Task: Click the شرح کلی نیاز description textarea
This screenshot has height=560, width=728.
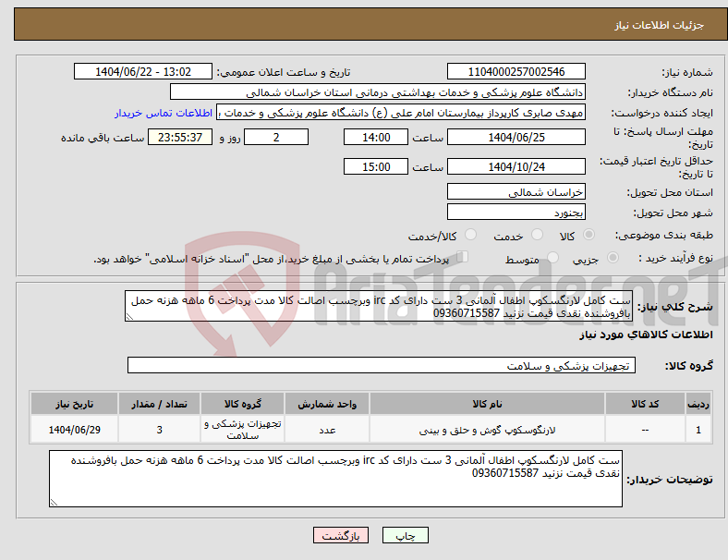Action: [x=379, y=306]
